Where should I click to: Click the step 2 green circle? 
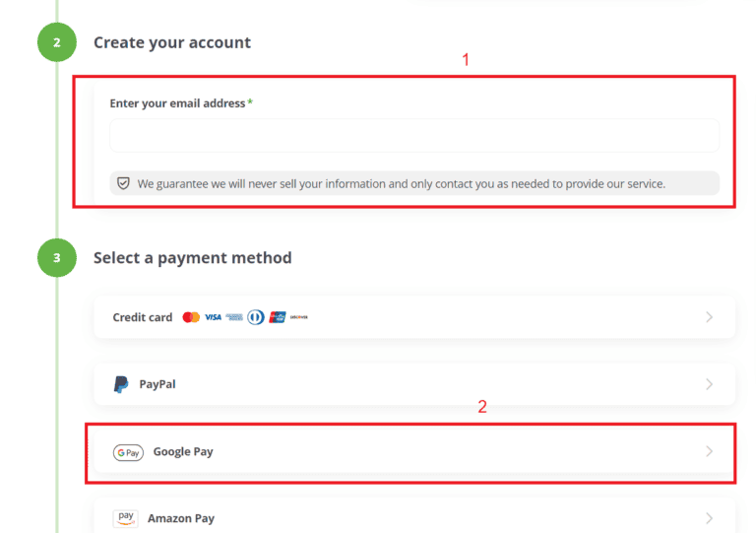(x=57, y=42)
